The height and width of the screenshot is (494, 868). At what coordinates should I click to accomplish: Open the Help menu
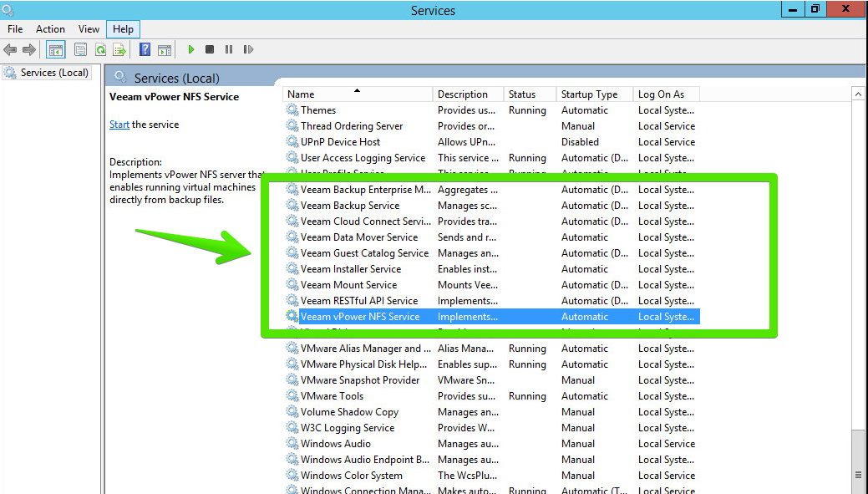pos(123,29)
